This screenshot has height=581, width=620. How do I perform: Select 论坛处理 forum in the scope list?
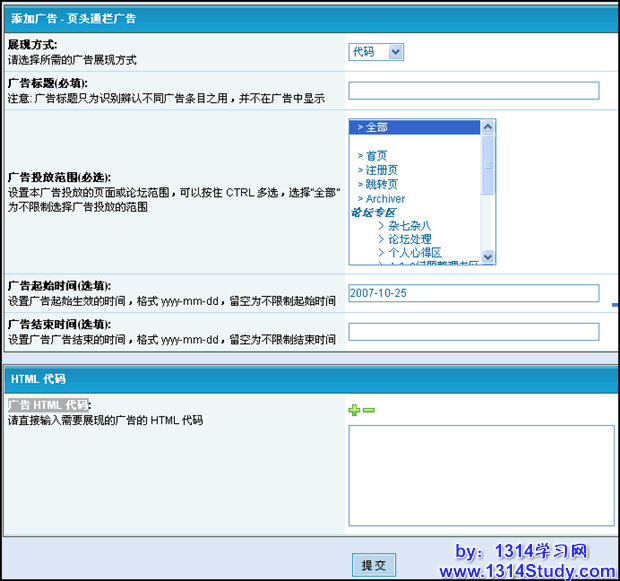(409, 240)
